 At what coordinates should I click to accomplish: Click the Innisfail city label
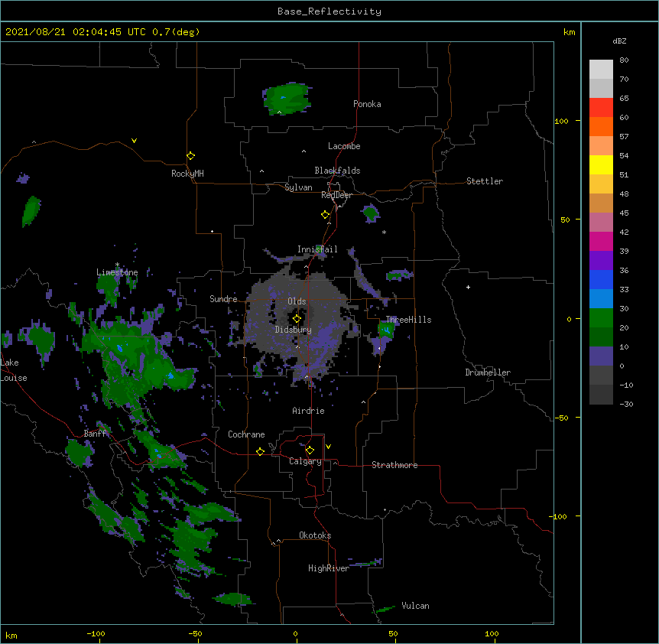(x=317, y=249)
